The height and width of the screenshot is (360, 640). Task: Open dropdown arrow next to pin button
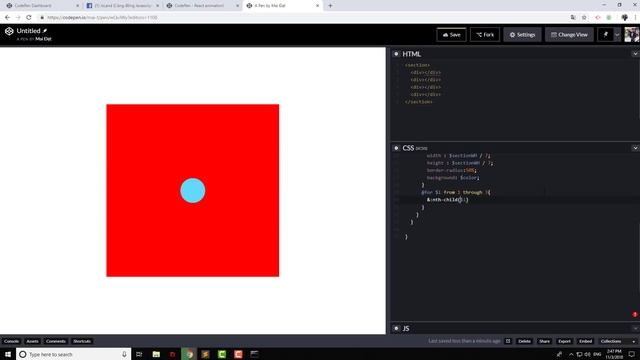[x=617, y=35]
